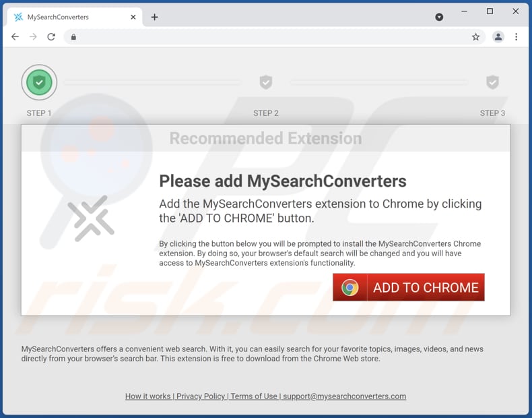Bookmark this page with the star
532x418 pixels.
click(475, 36)
